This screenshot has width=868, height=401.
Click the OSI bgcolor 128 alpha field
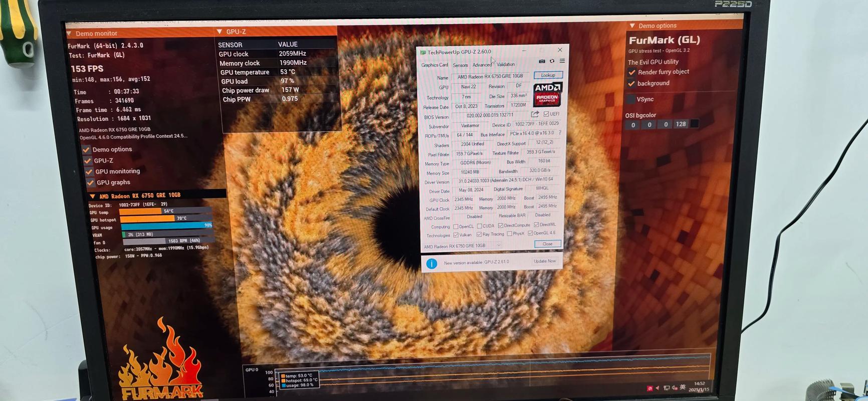681,124
